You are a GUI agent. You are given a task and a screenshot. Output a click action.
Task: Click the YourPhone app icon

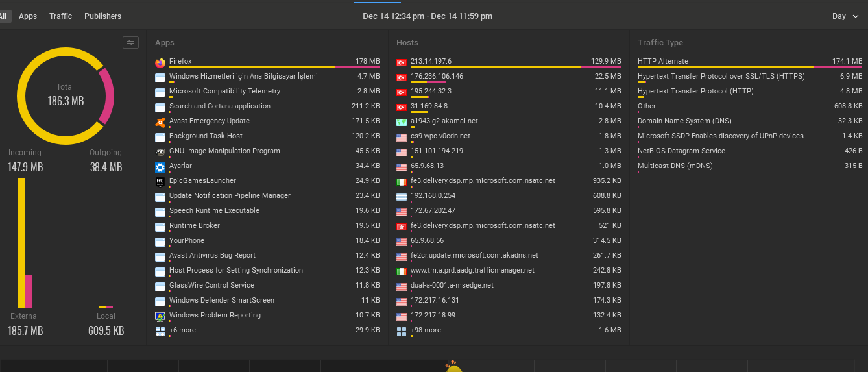pyautogui.click(x=160, y=242)
